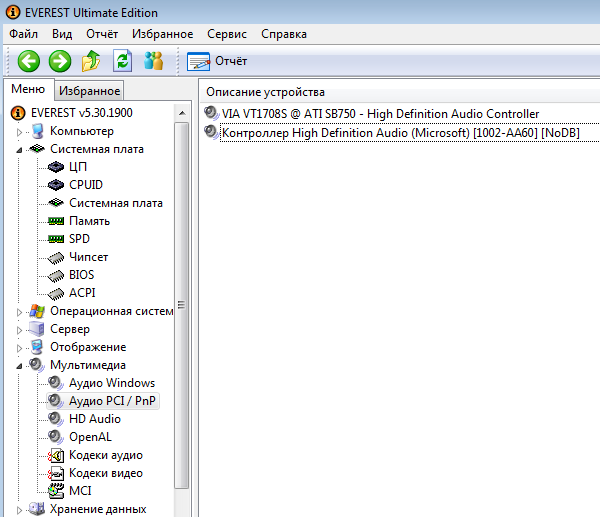This screenshot has width=600, height=517.
Task: Click the tree scrollbar up arrow
Action: click(182, 113)
